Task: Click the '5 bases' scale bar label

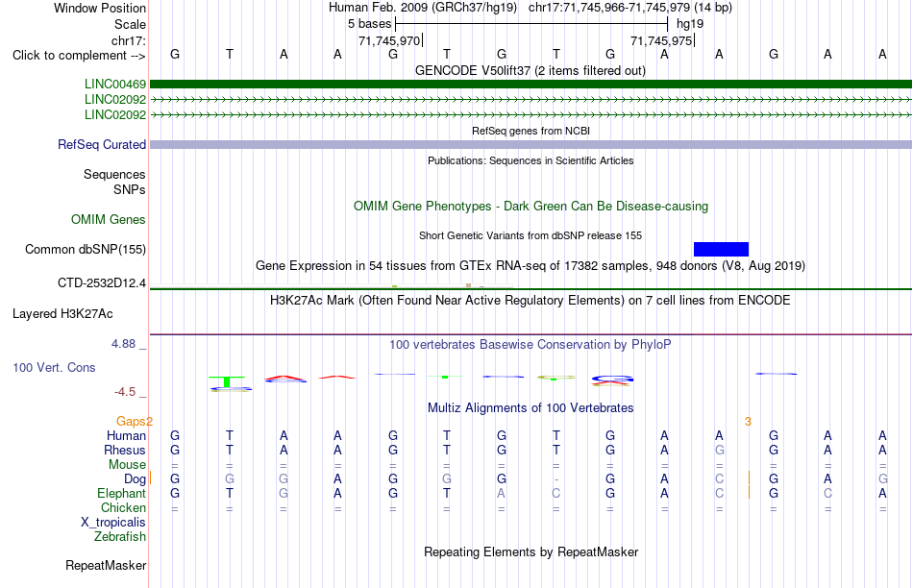Action: [370, 24]
